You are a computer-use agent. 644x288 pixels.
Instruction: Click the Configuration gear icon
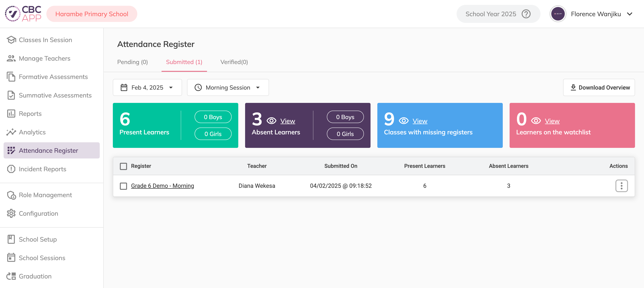coord(11,213)
